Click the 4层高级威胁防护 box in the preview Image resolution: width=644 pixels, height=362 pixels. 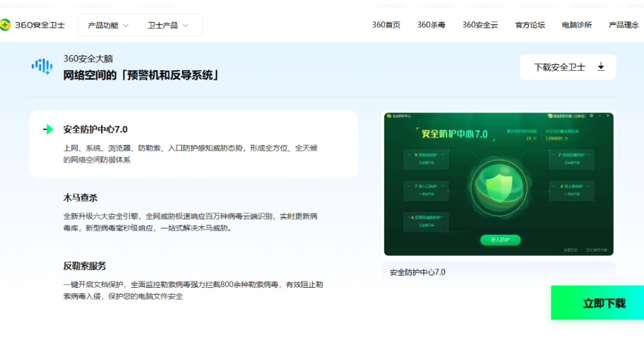(426, 221)
